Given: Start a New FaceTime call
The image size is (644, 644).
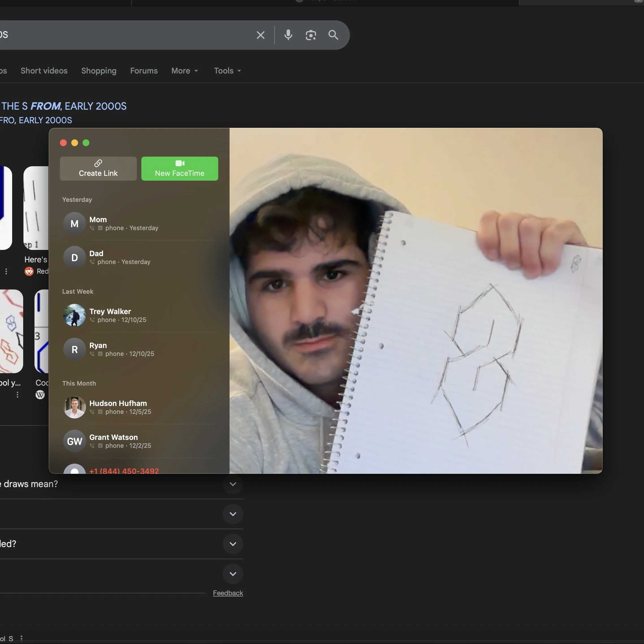Looking at the screenshot, I should pyautogui.click(x=179, y=169).
